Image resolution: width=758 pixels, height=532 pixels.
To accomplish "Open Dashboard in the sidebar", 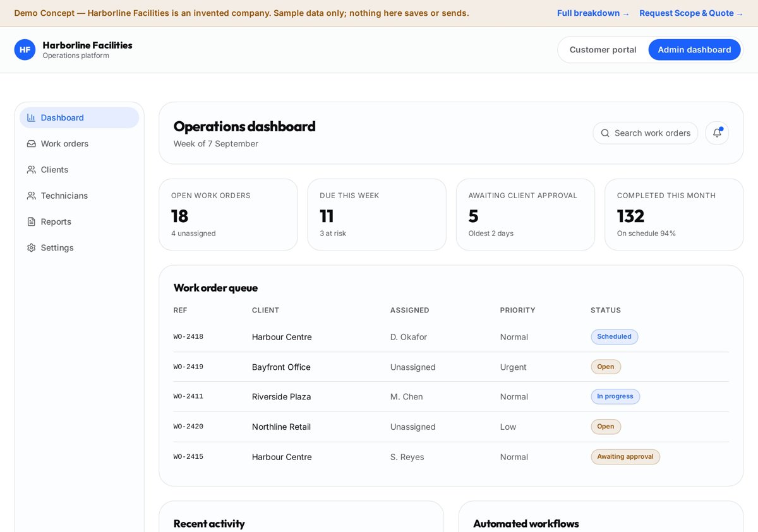I will 80,117.
